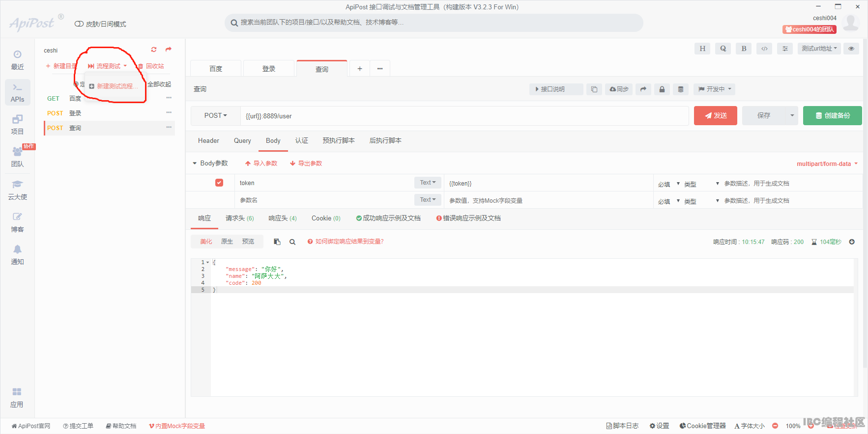The height and width of the screenshot is (434, 868).
Task: Open the 最近 recent sidebar icon
Action: point(17,59)
